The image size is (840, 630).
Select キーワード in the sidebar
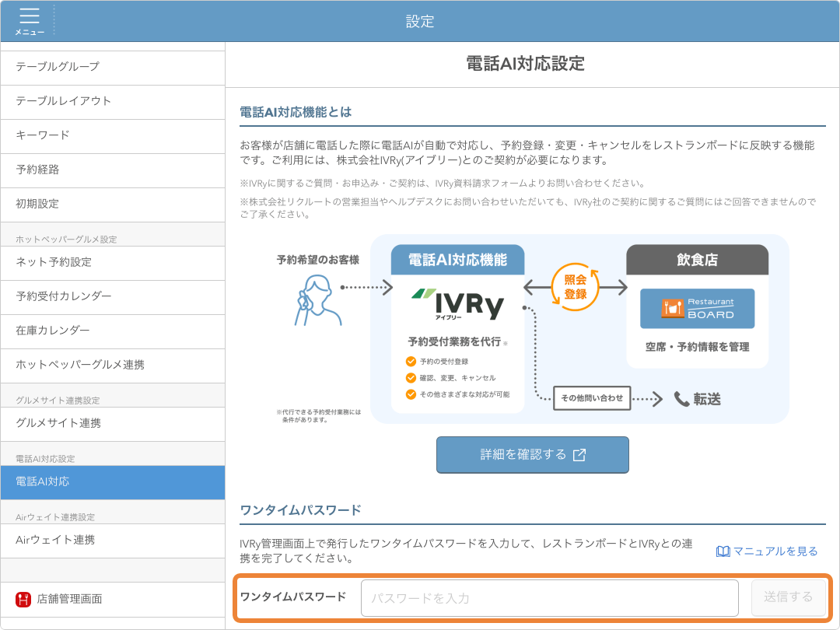click(113, 136)
